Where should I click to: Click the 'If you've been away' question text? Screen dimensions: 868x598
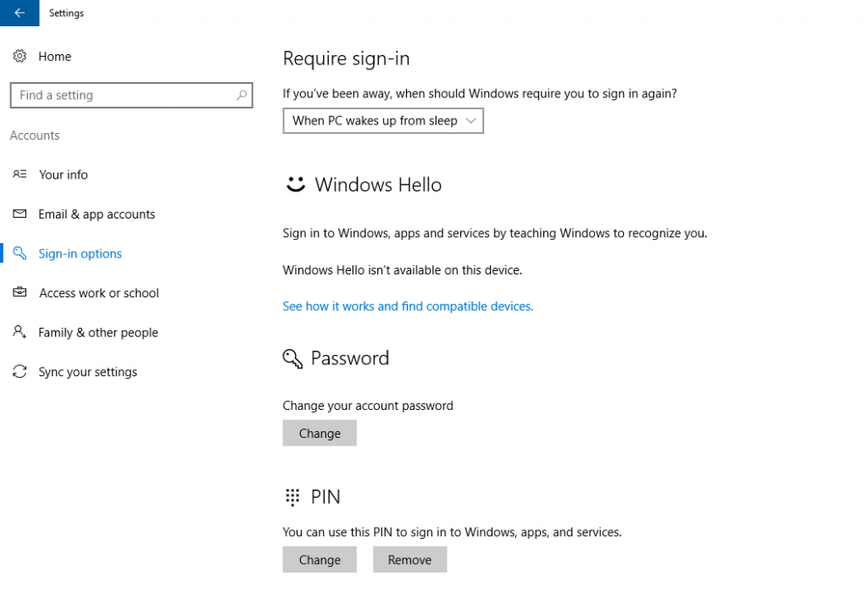(x=480, y=93)
